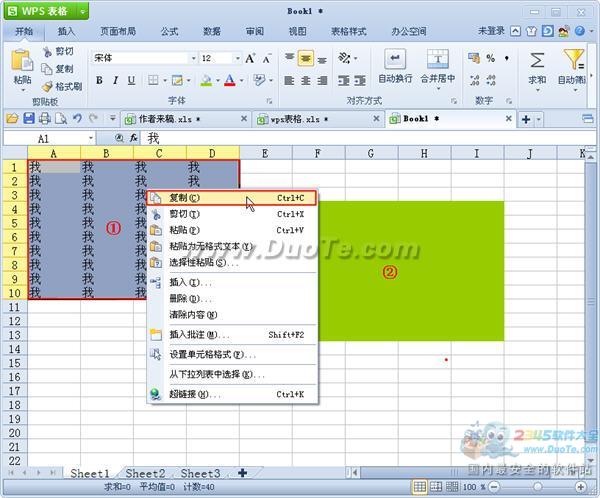This screenshot has height=498, width=600.
Task: Toggle Underline formatting
Action: point(131,80)
